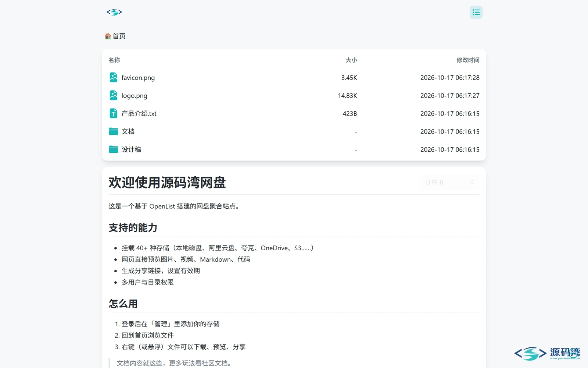The height and width of the screenshot is (368, 588).
Task: Open the 设计稿 folder
Action: click(131, 149)
